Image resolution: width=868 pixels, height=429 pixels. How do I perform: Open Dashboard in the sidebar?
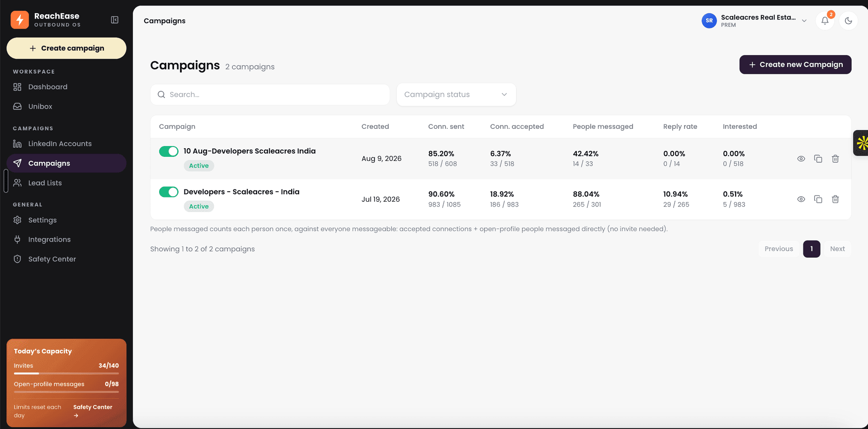point(66,87)
